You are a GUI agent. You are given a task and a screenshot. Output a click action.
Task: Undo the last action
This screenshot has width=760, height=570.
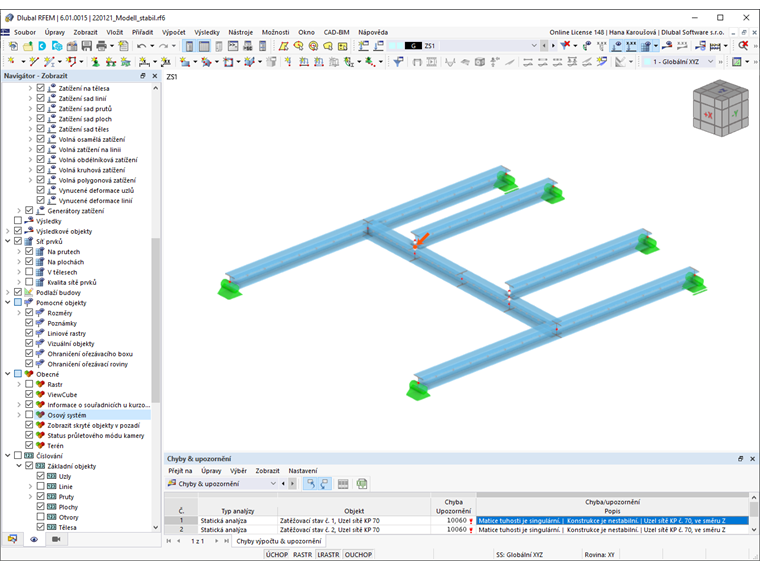click(141, 46)
